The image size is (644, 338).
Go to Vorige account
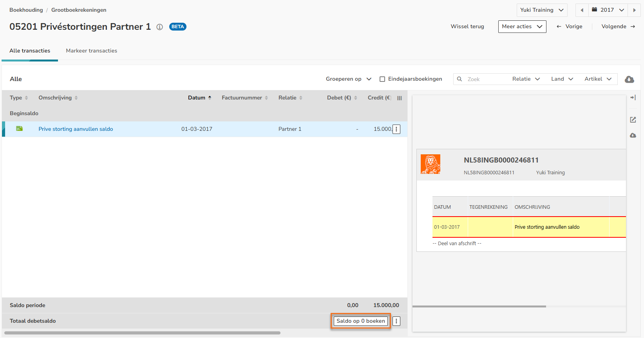tap(570, 27)
